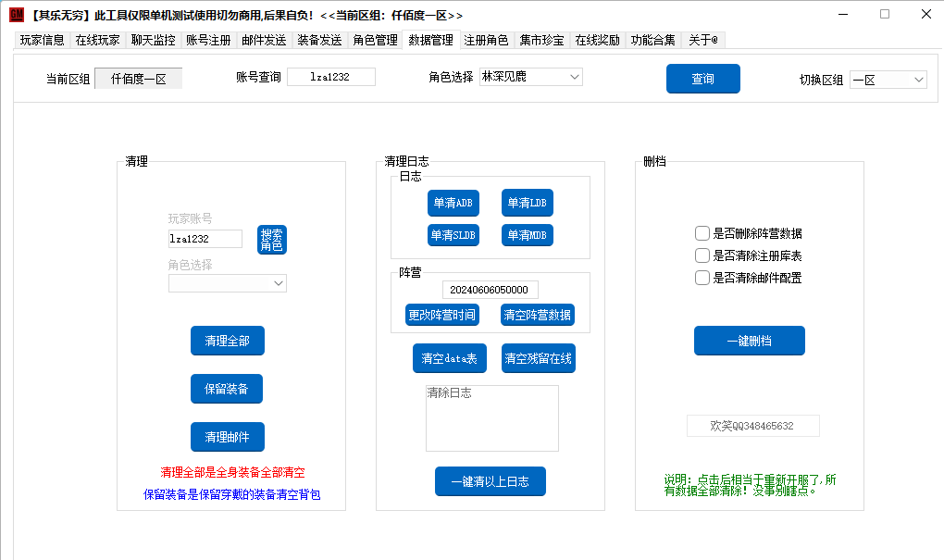
Task: Click the 清空残留在线 button
Action: tap(539, 358)
